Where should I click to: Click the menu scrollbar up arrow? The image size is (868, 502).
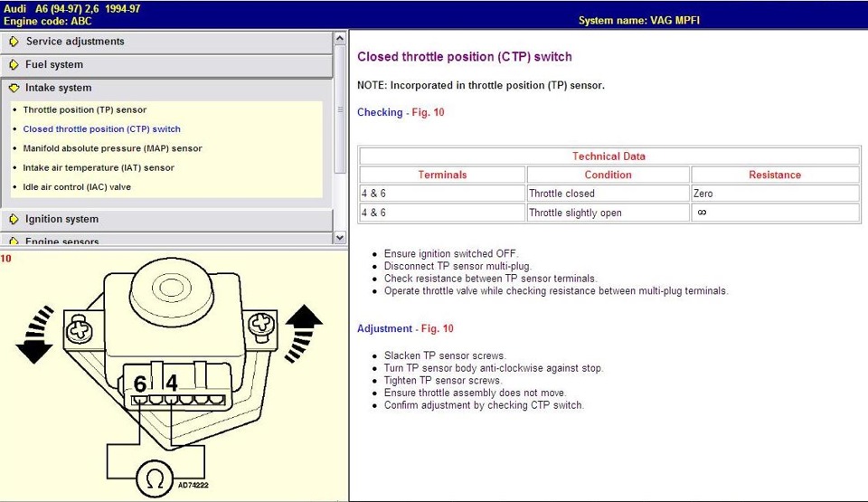[x=340, y=38]
